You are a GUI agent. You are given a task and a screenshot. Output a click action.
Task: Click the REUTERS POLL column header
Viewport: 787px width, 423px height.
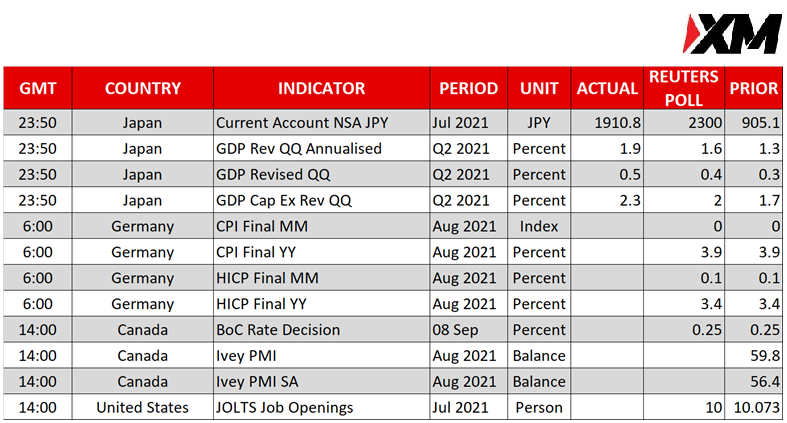pyautogui.click(x=684, y=88)
